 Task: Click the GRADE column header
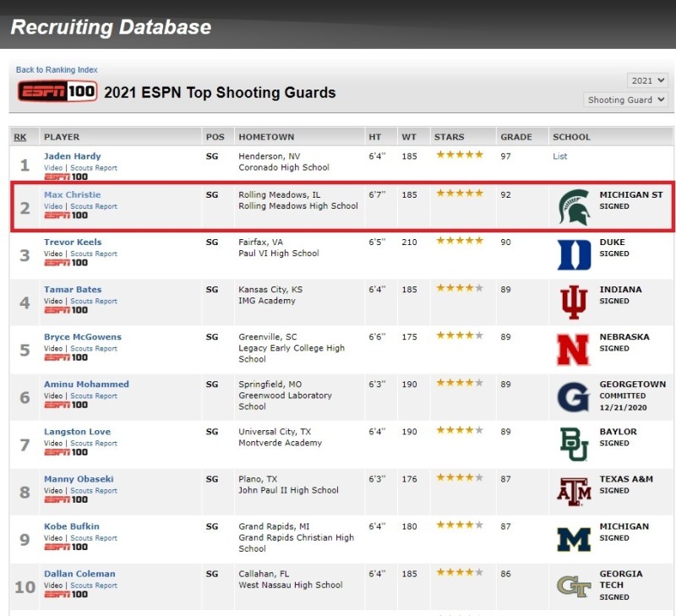[x=516, y=137]
